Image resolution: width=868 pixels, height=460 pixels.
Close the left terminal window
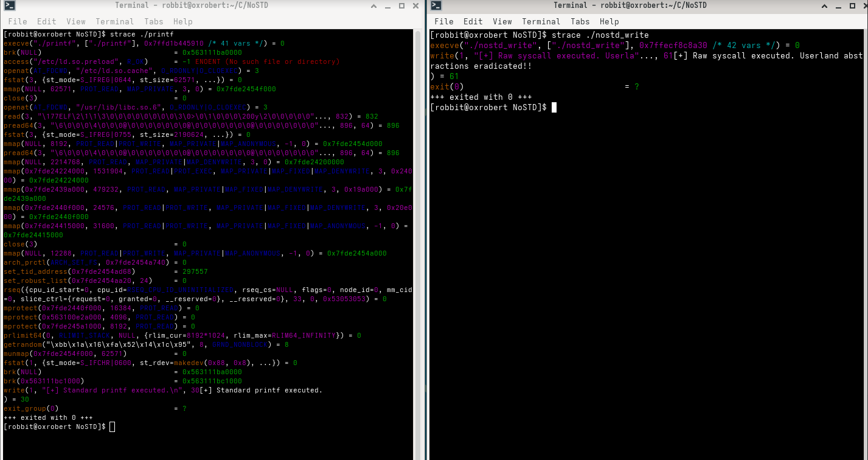tap(414, 6)
